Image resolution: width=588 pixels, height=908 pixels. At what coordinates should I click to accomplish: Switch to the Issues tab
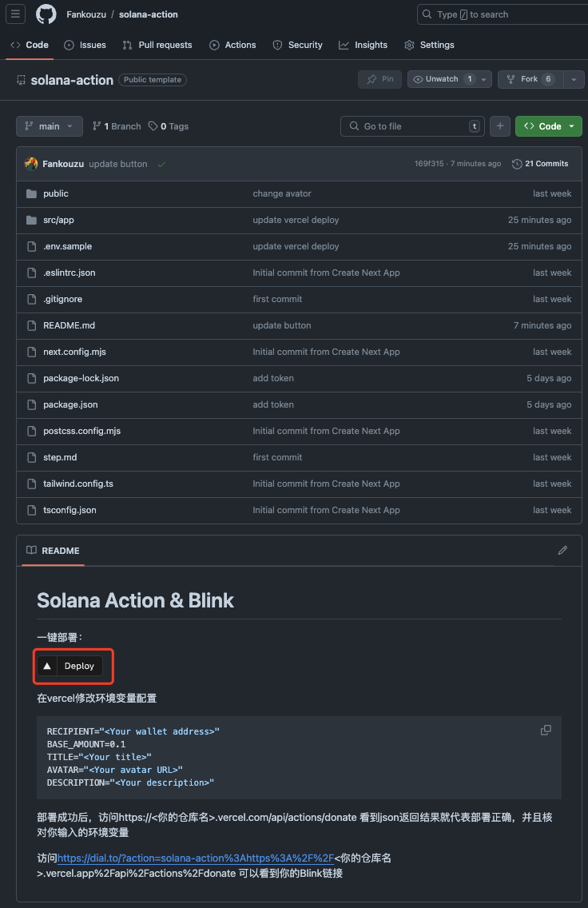pos(85,46)
